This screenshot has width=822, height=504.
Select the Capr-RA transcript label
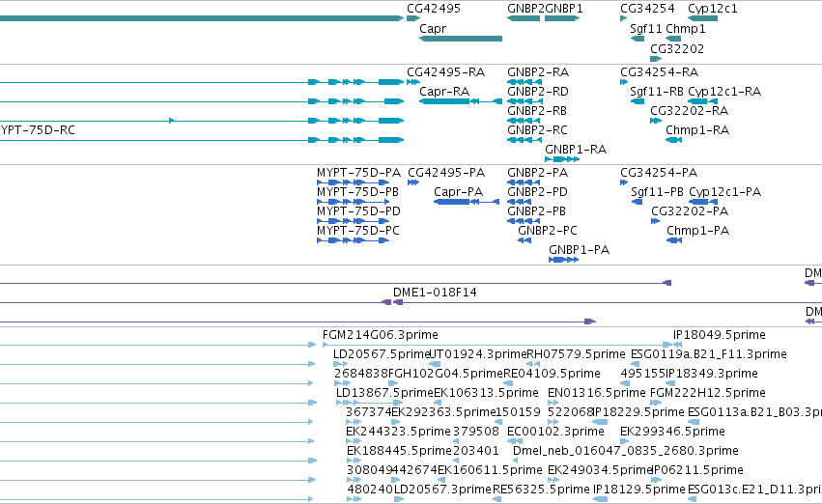(x=444, y=92)
